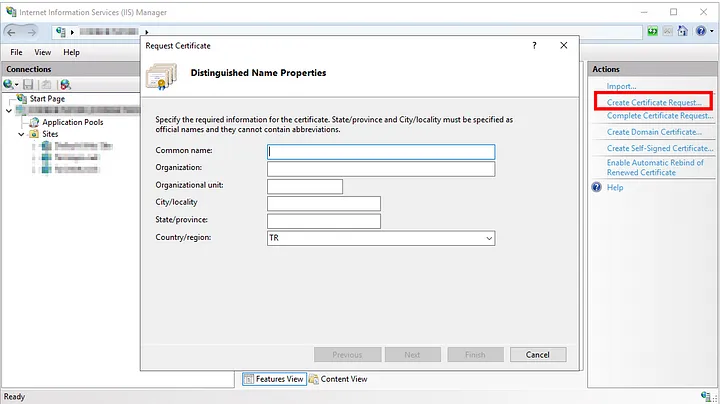Focus the Organizational unit input field
Viewport: 720px width, 404px height.
coord(305,186)
